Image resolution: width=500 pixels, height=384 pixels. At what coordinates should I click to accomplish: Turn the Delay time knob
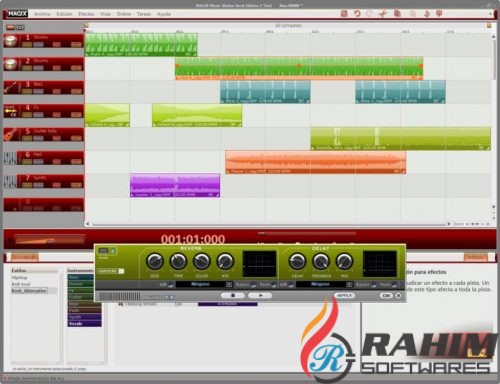click(297, 261)
